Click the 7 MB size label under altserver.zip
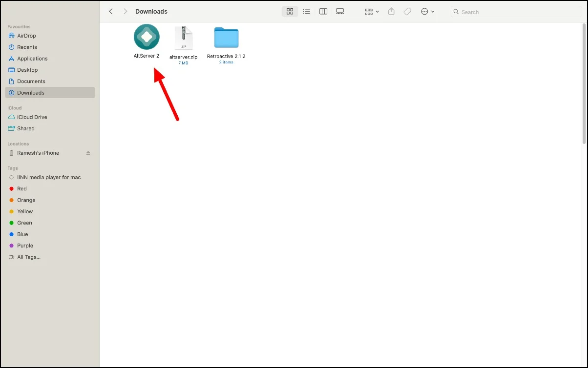 [x=183, y=63]
